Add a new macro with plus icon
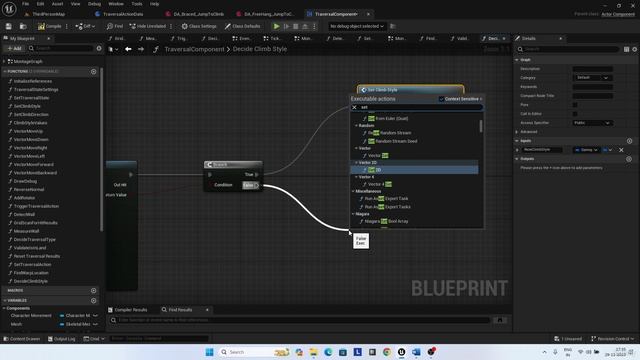 93,291
